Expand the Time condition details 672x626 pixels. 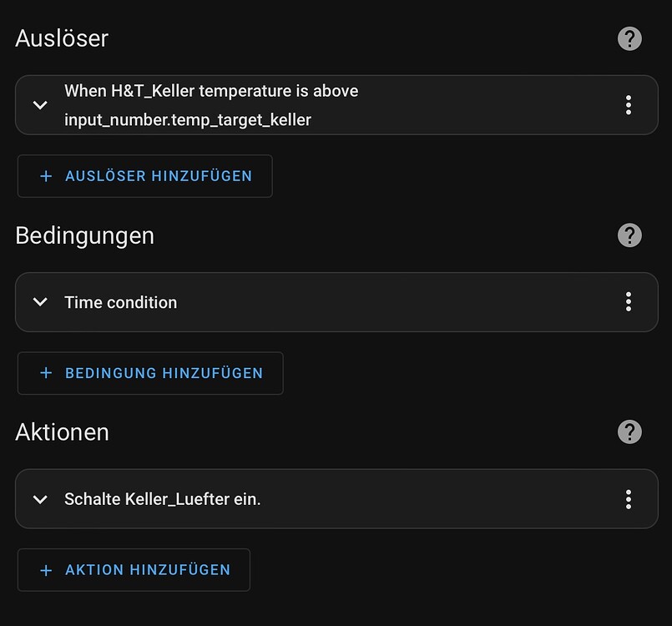pyautogui.click(x=39, y=301)
